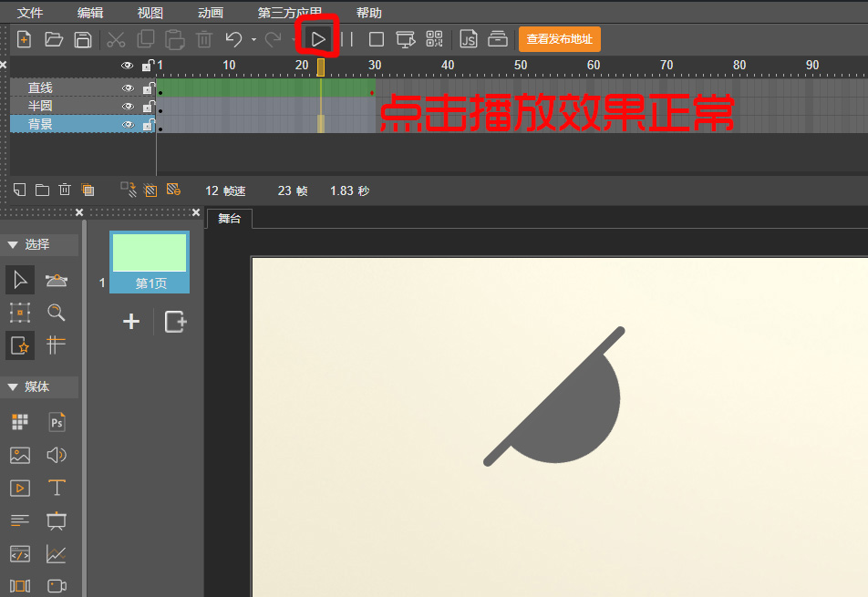Select the 第1页 page thumbnail
This screenshot has width=868, height=597.
point(150,262)
